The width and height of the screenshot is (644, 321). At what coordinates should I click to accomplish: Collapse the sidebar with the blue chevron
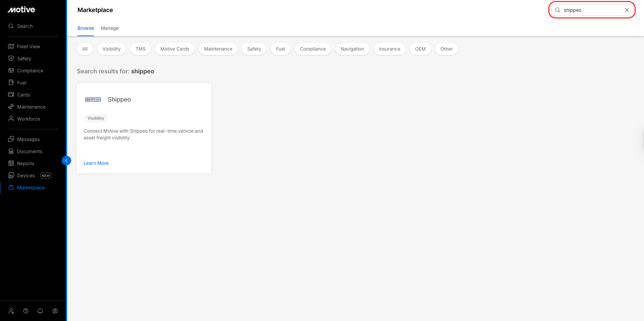point(66,160)
